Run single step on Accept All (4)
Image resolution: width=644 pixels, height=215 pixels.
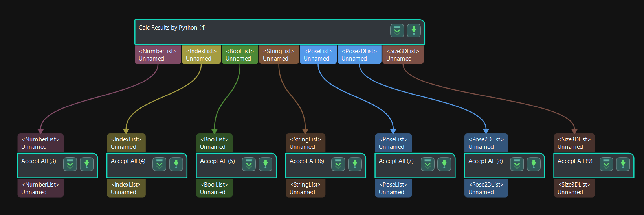click(176, 164)
